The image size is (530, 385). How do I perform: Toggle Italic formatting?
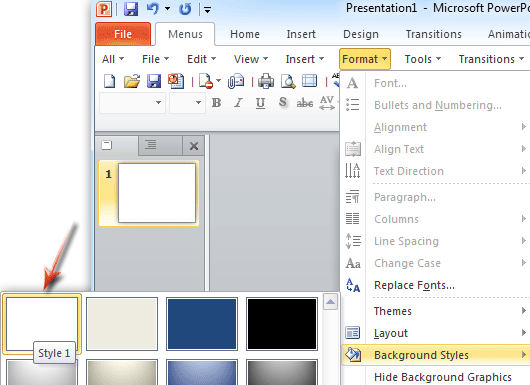(x=238, y=102)
